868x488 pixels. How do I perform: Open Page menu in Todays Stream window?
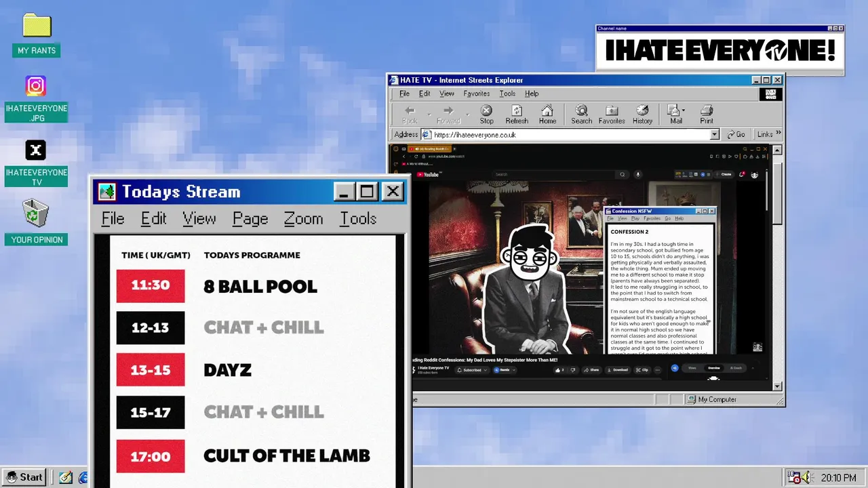coord(250,219)
